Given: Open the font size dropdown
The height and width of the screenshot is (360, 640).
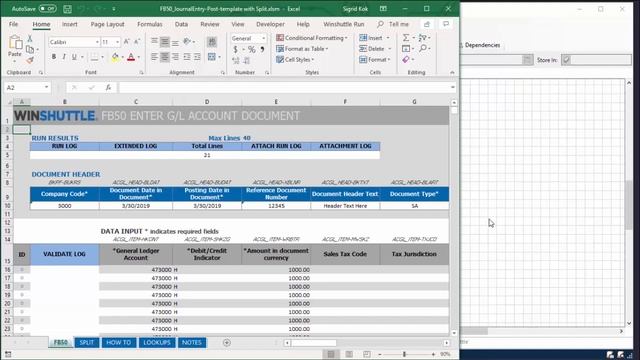Looking at the screenshot, I should tap(118, 42).
